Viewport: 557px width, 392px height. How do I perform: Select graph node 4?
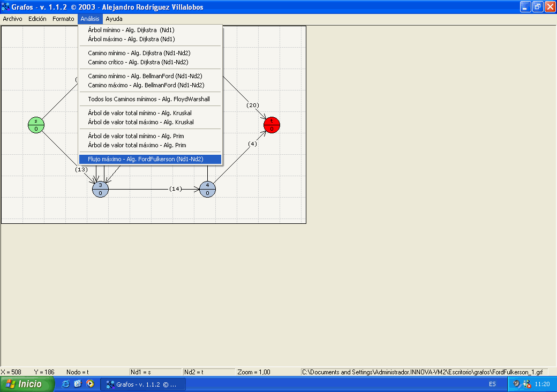[x=207, y=189]
